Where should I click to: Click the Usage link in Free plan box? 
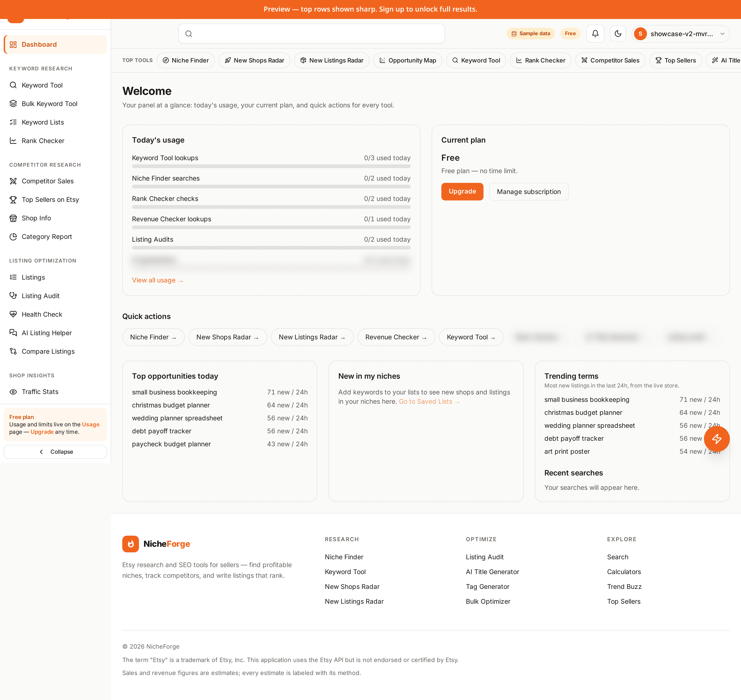point(91,424)
